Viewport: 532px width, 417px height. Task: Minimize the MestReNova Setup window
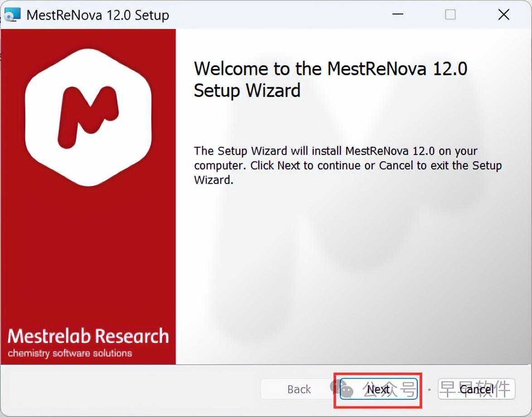[397, 15]
